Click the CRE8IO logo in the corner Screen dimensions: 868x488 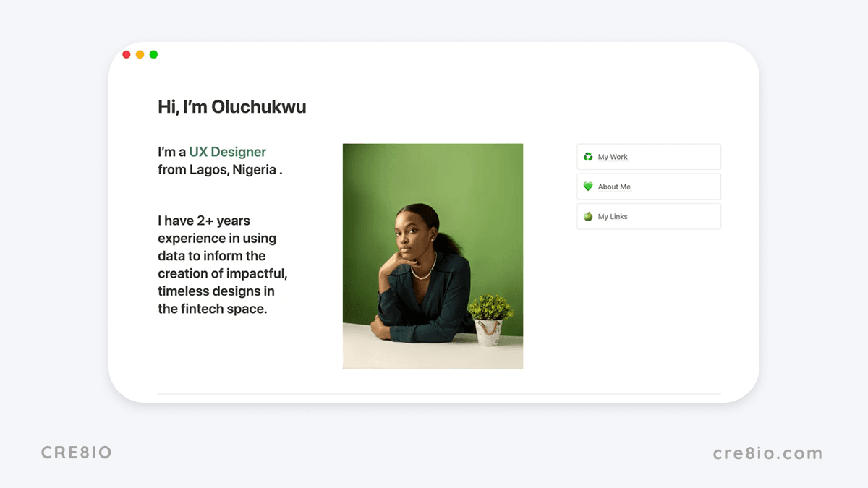[x=75, y=453]
